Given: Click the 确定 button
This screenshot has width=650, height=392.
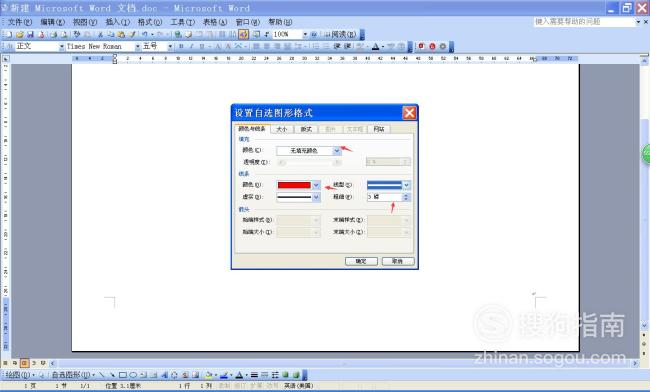Looking at the screenshot, I should (361, 261).
